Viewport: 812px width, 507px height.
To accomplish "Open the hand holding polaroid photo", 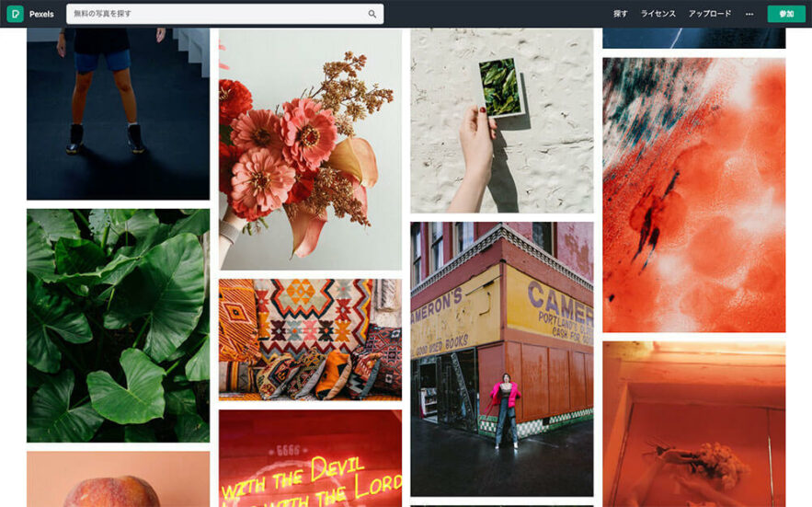I will (502, 121).
